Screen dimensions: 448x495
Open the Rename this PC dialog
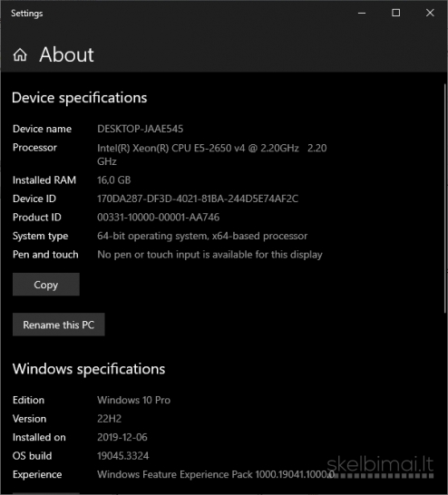pyautogui.click(x=59, y=325)
